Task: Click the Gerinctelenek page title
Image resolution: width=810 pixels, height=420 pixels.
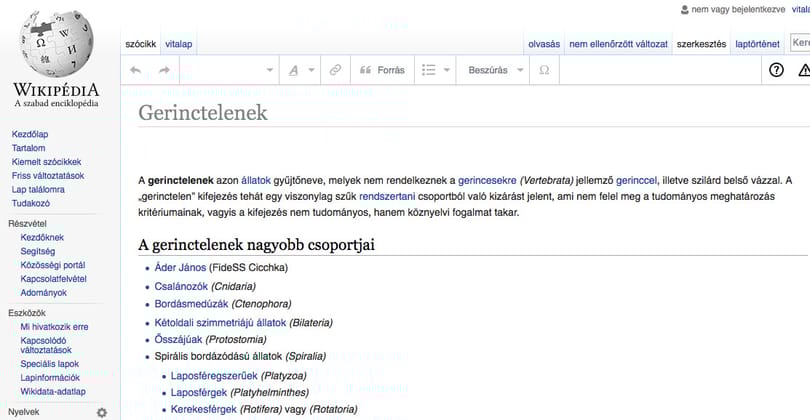Action: 203,113
